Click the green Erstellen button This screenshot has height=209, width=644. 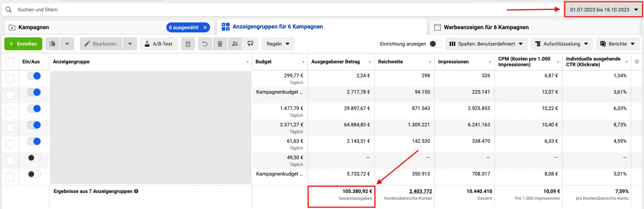[23, 44]
